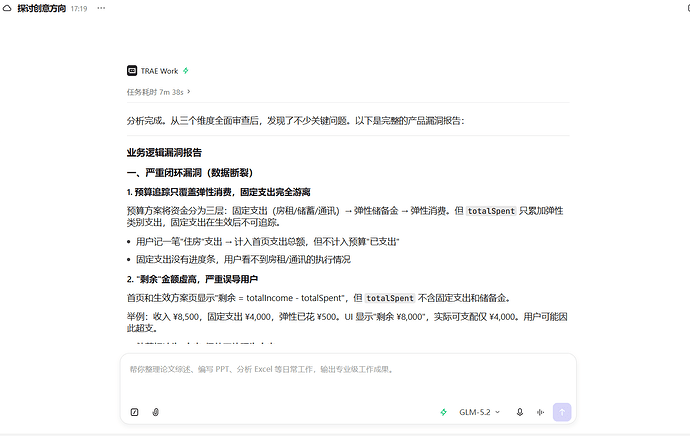Click totalSpent code tag before 不含固定支出和储备金
Image resolution: width=690 pixels, height=436 pixels.
coord(390,298)
